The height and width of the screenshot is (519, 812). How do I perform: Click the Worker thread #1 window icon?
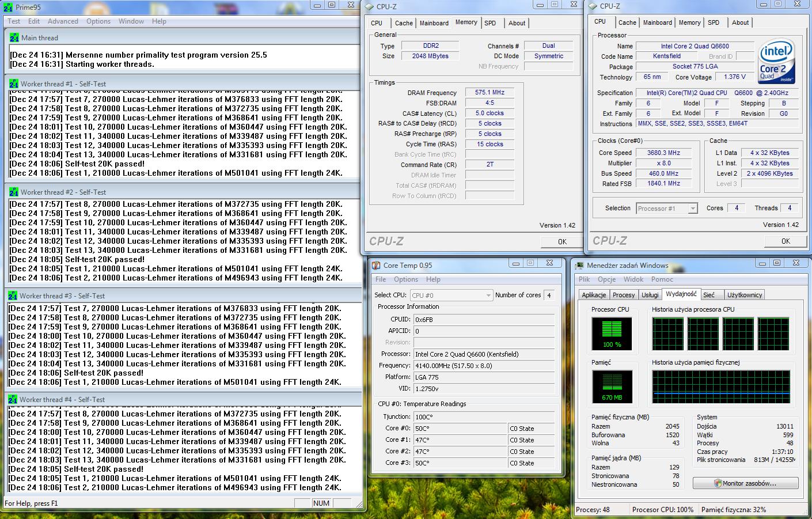coord(13,84)
